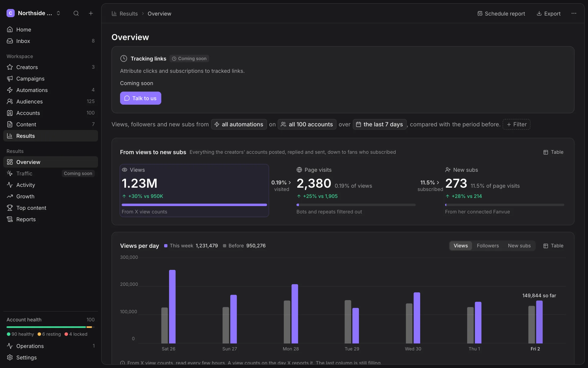Open the three-dot more options menu
This screenshot has height=368, width=588.
click(574, 13)
